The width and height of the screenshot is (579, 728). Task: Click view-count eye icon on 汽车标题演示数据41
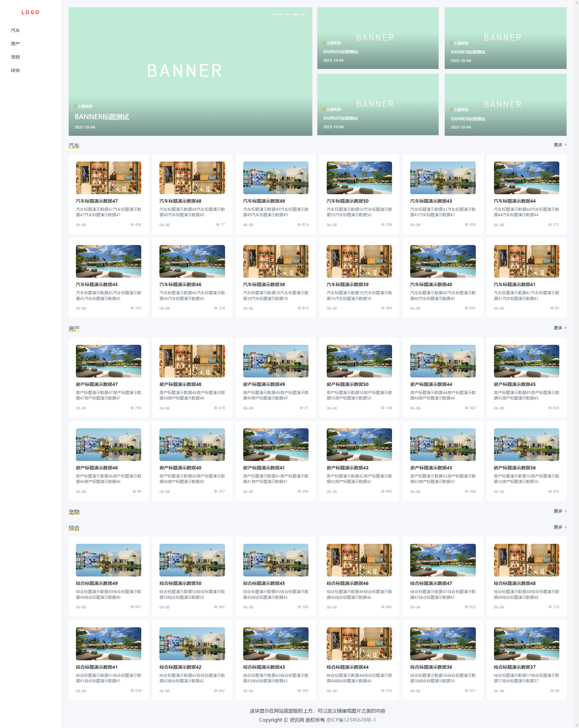(x=552, y=308)
